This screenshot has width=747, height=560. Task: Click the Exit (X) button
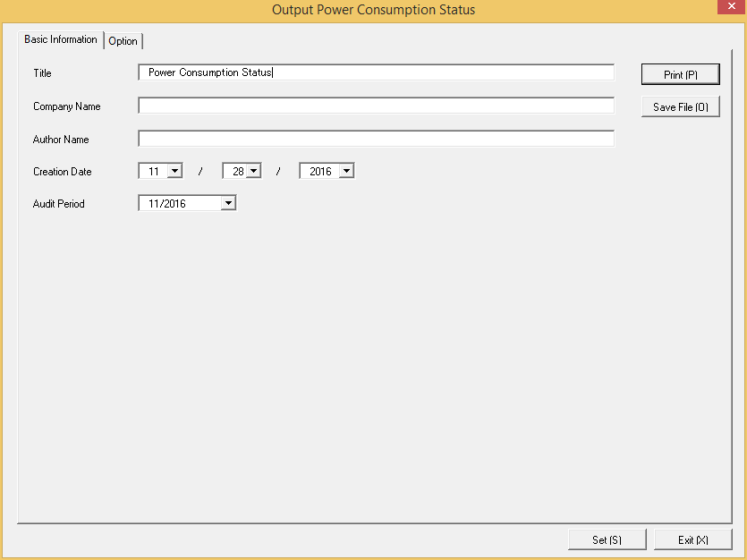point(692,539)
